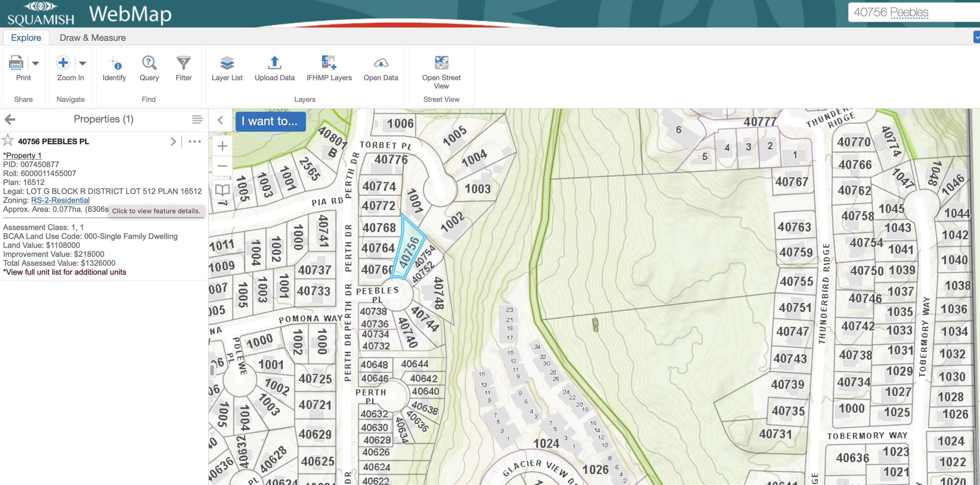The image size is (980, 485).
Task: Open the Properties panel list menu icon
Action: [197, 120]
